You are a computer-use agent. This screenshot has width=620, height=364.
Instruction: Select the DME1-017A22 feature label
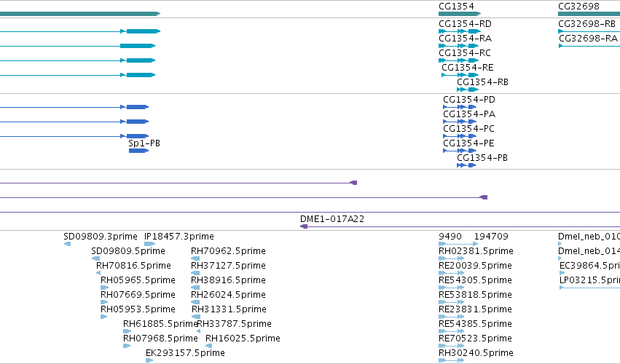coord(332,219)
